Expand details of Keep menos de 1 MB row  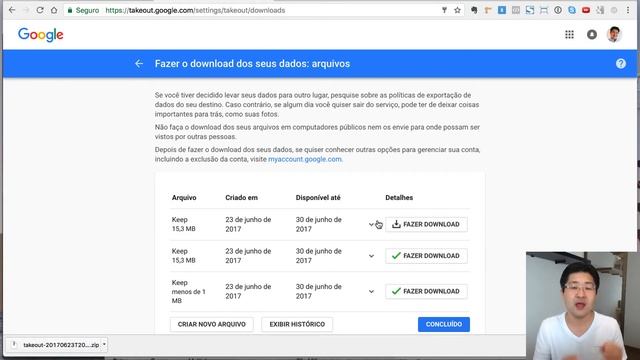tap(371, 291)
